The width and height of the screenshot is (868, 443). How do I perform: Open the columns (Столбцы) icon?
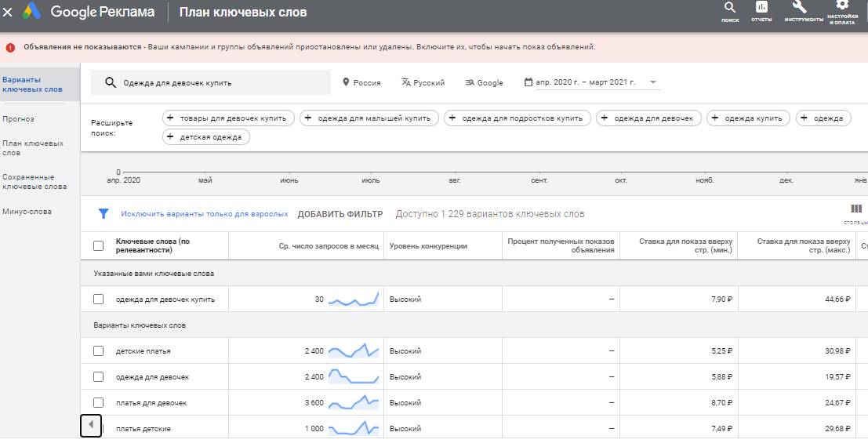(x=855, y=209)
